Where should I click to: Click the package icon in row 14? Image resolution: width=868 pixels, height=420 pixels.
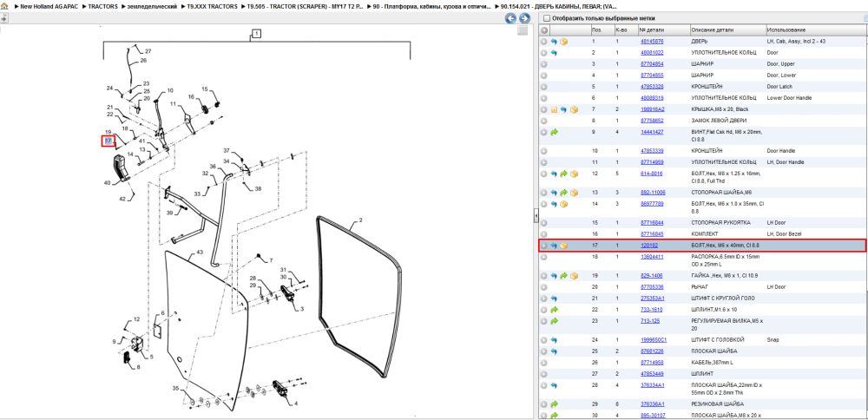pyautogui.click(x=563, y=204)
